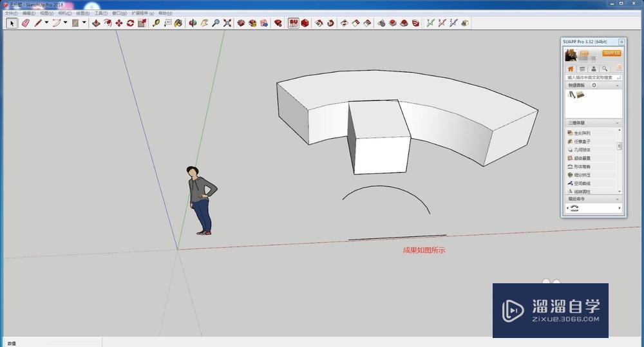Go to the SUAPP home tab

(x=571, y=69)
